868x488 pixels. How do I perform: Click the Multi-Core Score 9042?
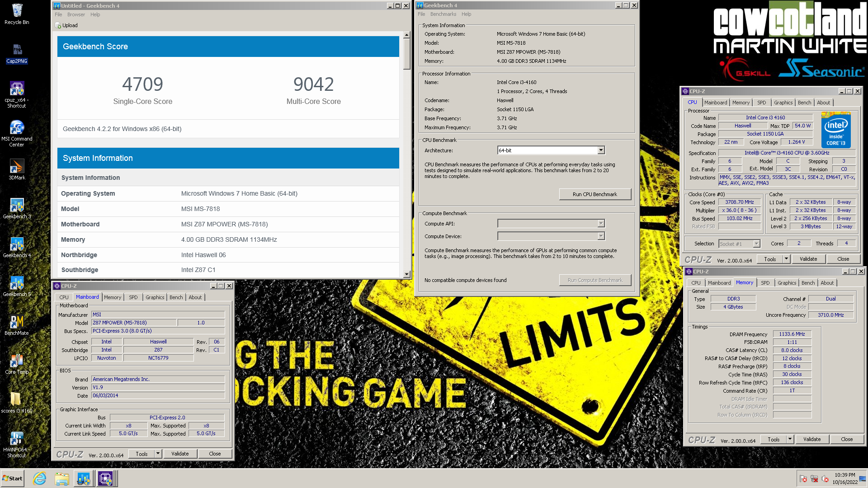click(x=313, y=84)
